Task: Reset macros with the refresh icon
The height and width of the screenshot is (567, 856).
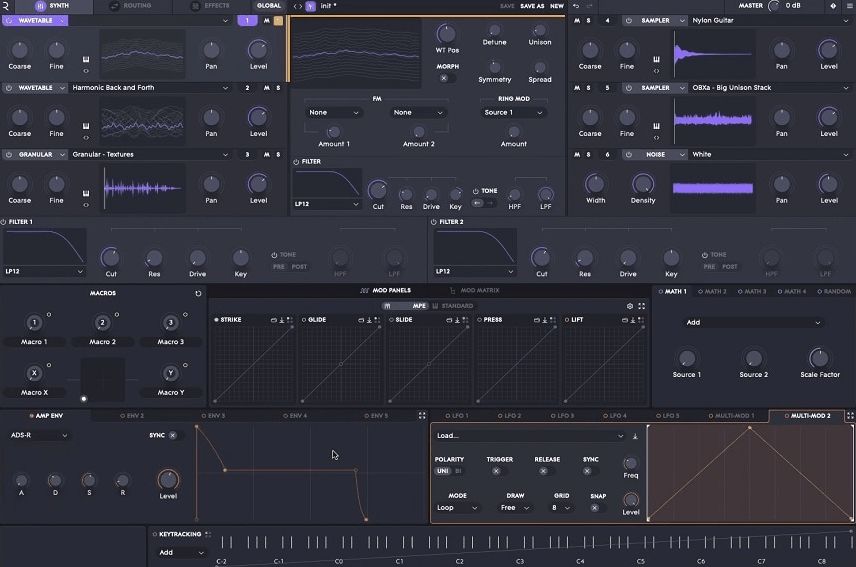Action: [198, 293]
